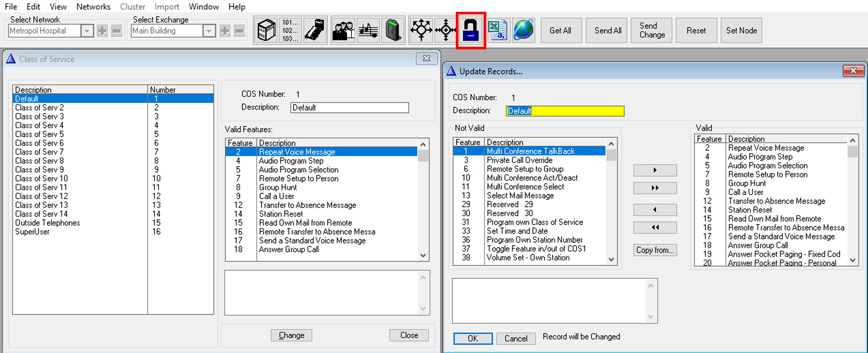Click down arrow of Not Valid list scrollbar

point(611,259)
